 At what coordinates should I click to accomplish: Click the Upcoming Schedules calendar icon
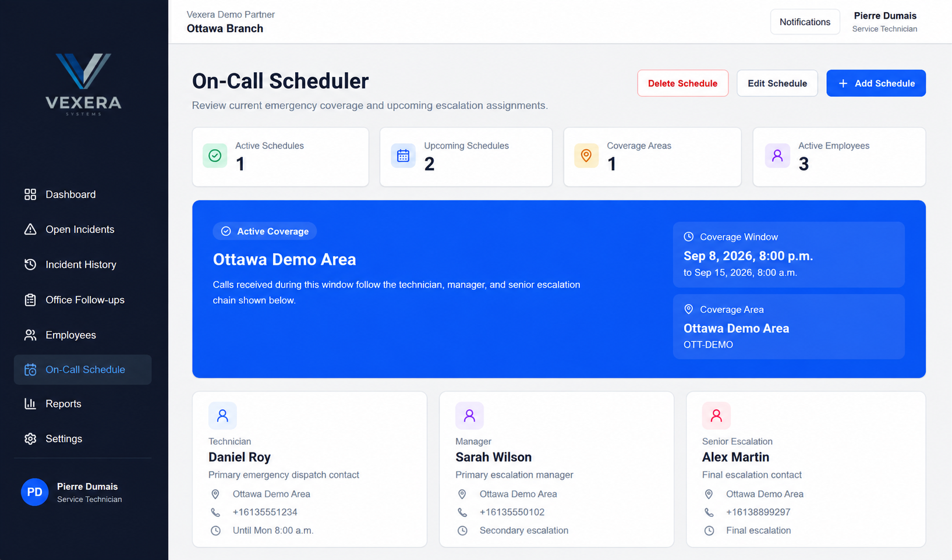[x=403, y=155]
